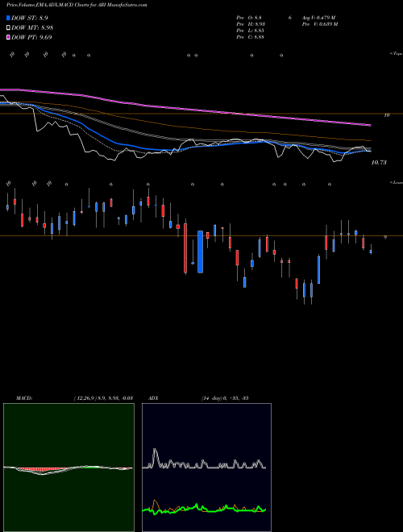The image size is (403, 532).
Task: Open the ADX indicator chart panel
Action: pyautogui.click(x=206, y=468)
